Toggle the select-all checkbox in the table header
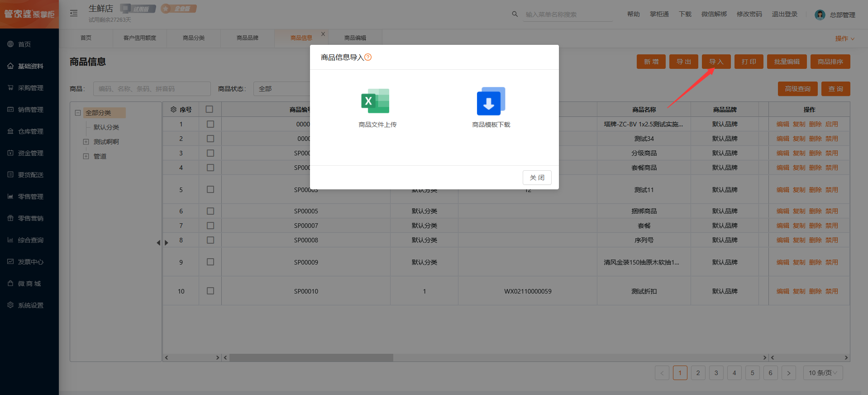Viewport: 868px width, 395px height. 209,109
